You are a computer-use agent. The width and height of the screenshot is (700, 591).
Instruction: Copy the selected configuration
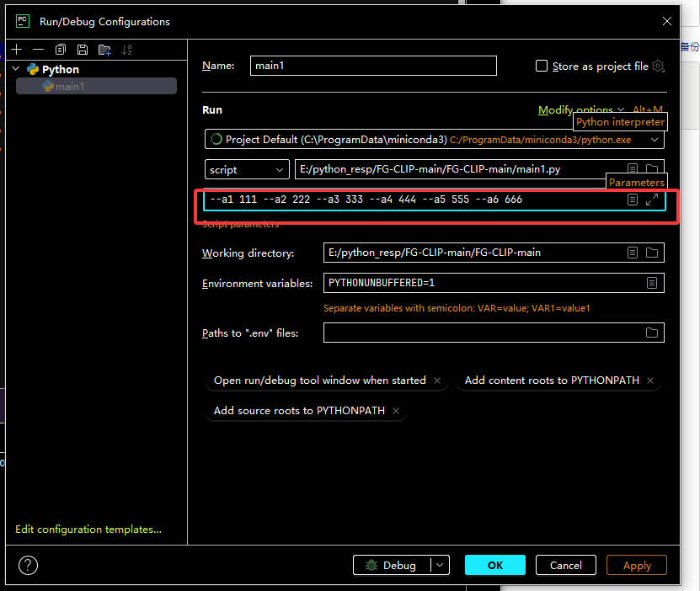[61, 50]
